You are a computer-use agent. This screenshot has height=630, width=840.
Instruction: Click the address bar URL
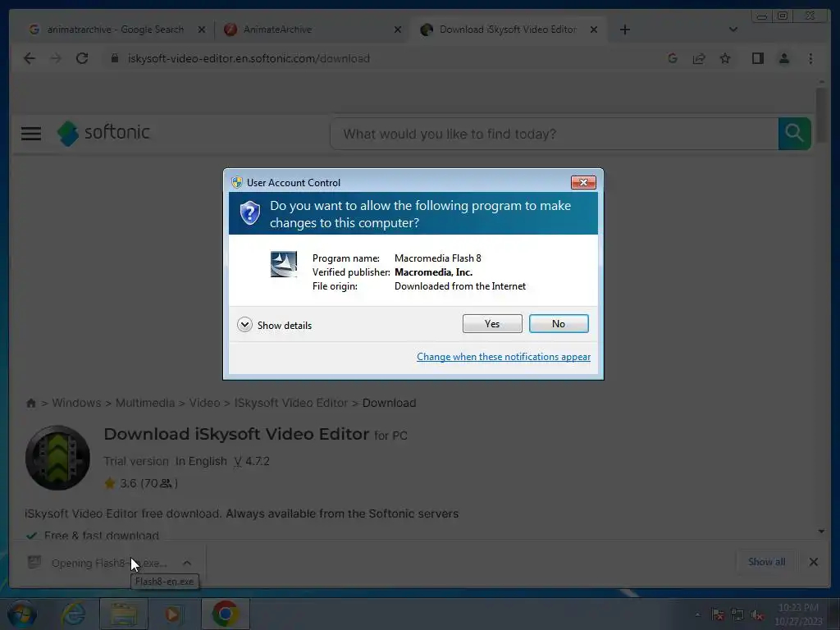click(x=249, y=58)
